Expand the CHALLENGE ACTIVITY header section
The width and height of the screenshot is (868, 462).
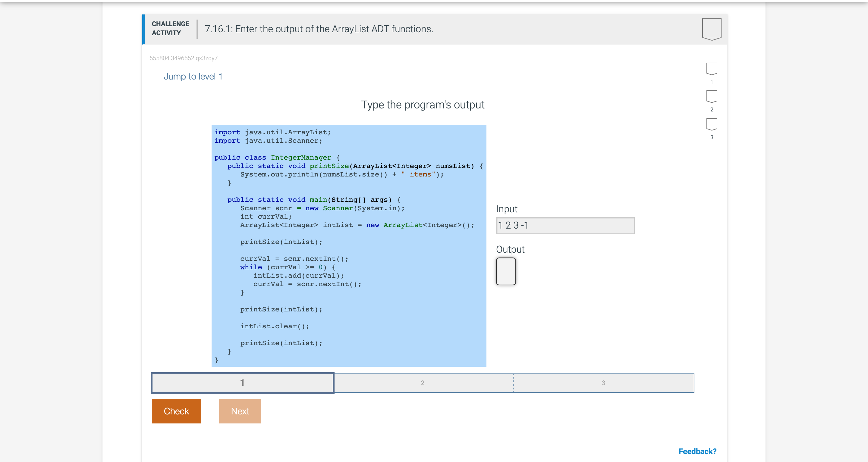click(170, 29)
